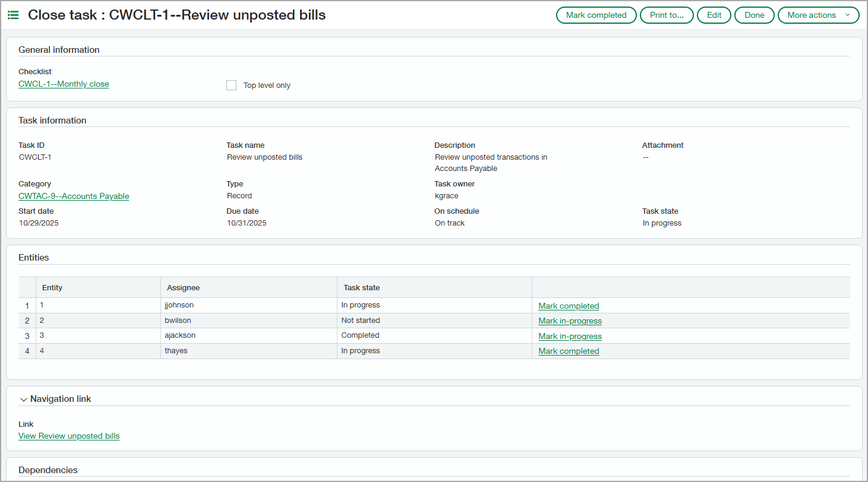Click the Done button
This screenshot has height=482, width=868.
point(754,15)
